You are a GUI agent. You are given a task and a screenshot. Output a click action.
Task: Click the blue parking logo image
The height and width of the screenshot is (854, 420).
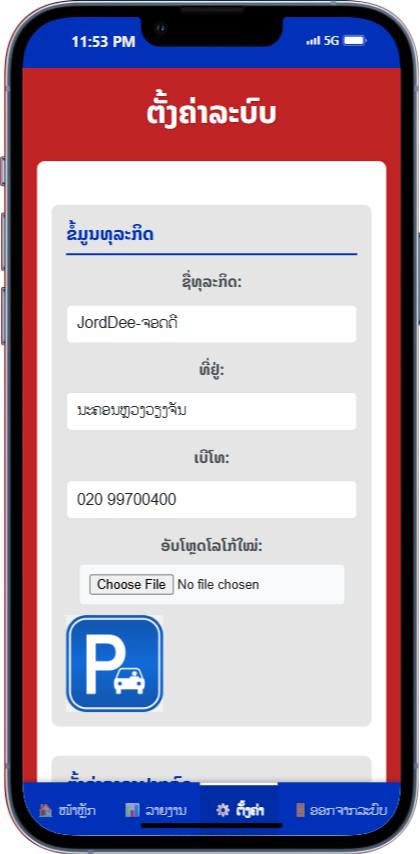(114, 663)
